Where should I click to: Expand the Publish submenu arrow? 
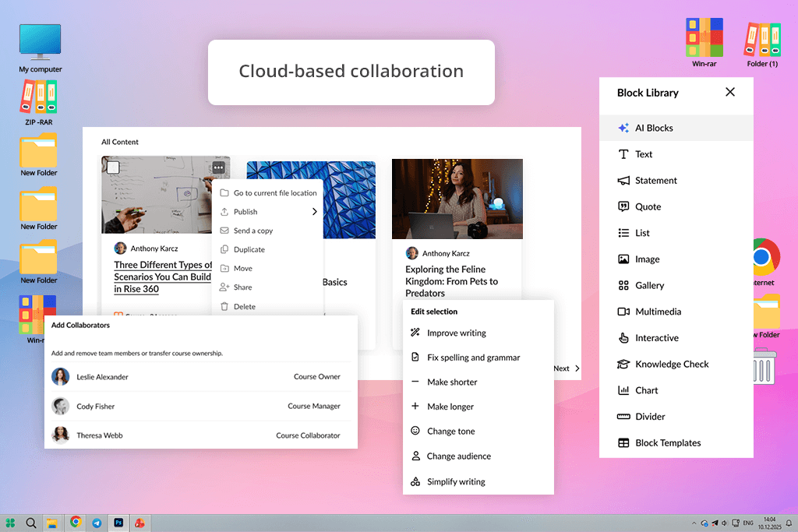(315, 212)
